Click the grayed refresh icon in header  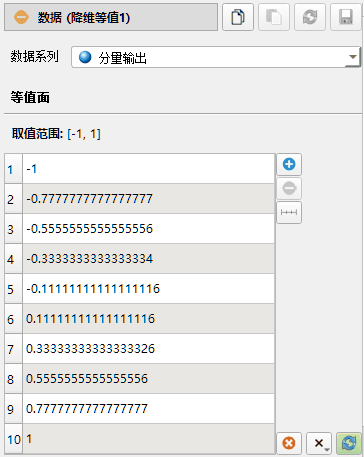tap(310, 17)
